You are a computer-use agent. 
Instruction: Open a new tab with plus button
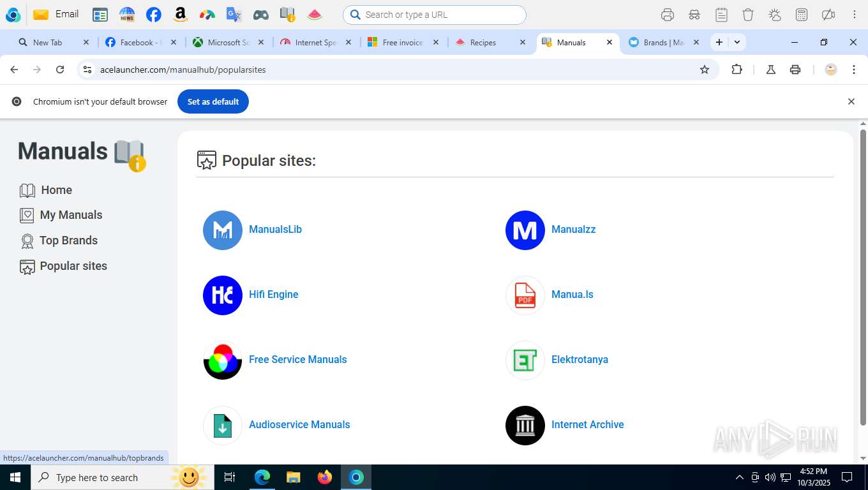coord(719,43)
